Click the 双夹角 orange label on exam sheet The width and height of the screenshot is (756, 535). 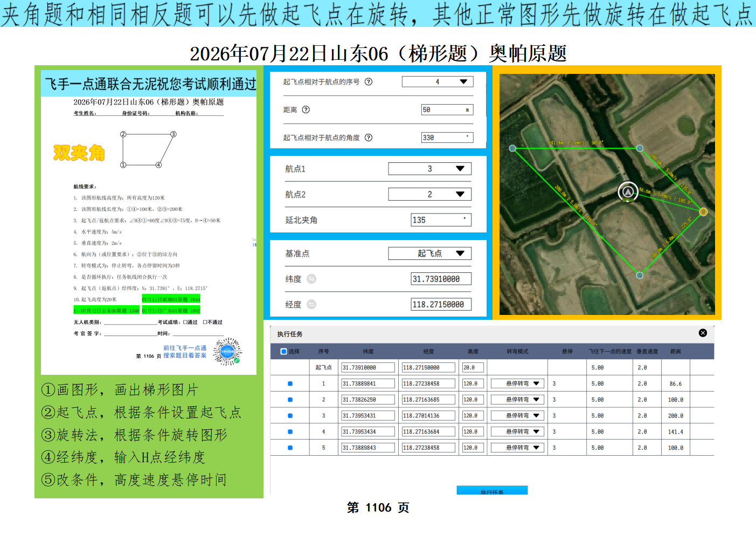pos(79,153)
